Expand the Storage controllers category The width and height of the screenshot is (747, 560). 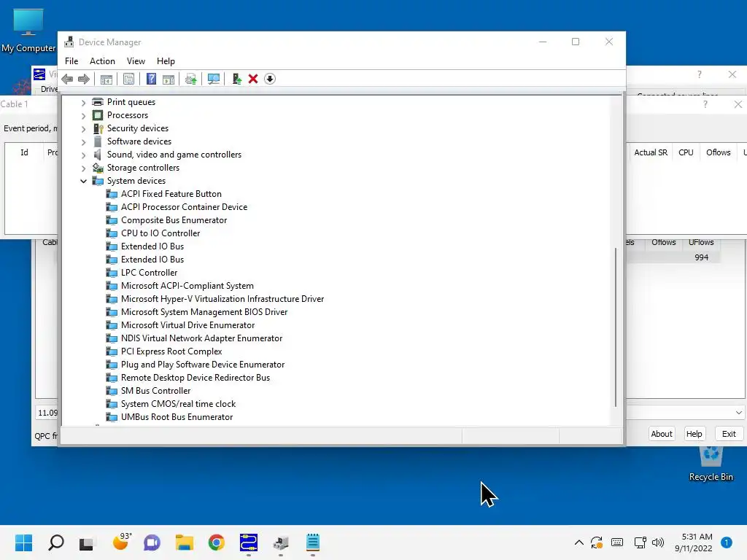tap(83, 168)
